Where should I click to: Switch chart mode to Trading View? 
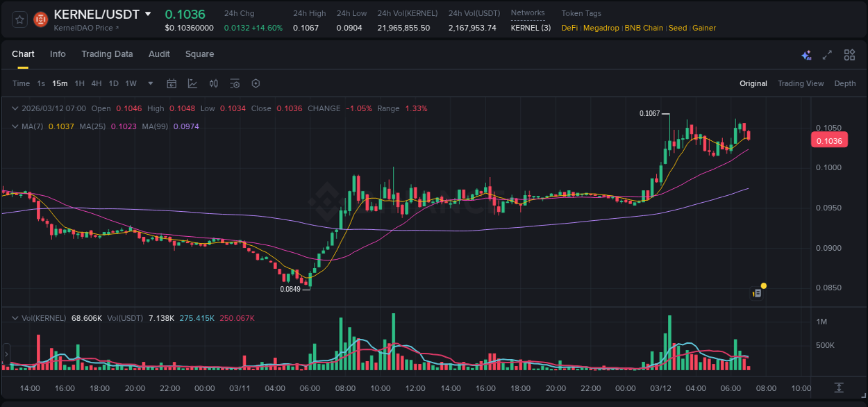click(801, 83)
